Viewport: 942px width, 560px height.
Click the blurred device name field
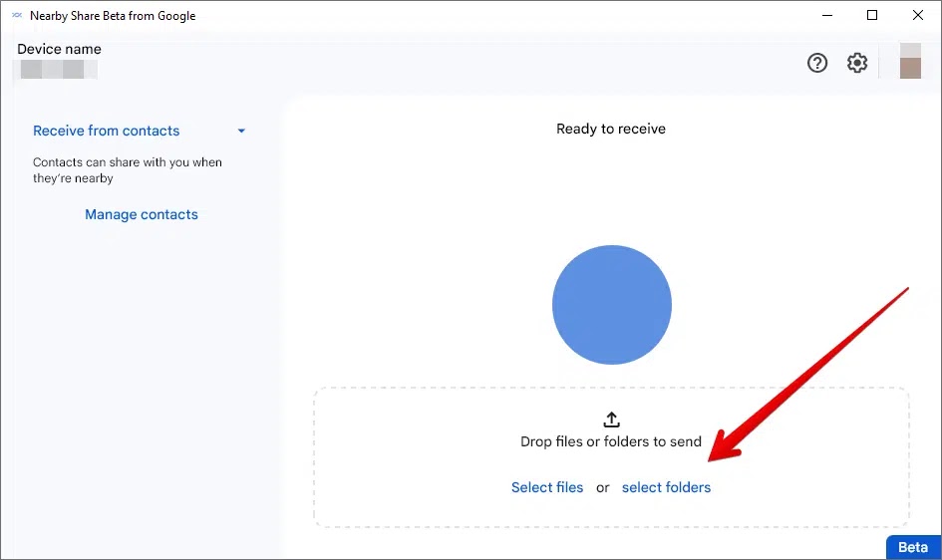tap(58, 69)
